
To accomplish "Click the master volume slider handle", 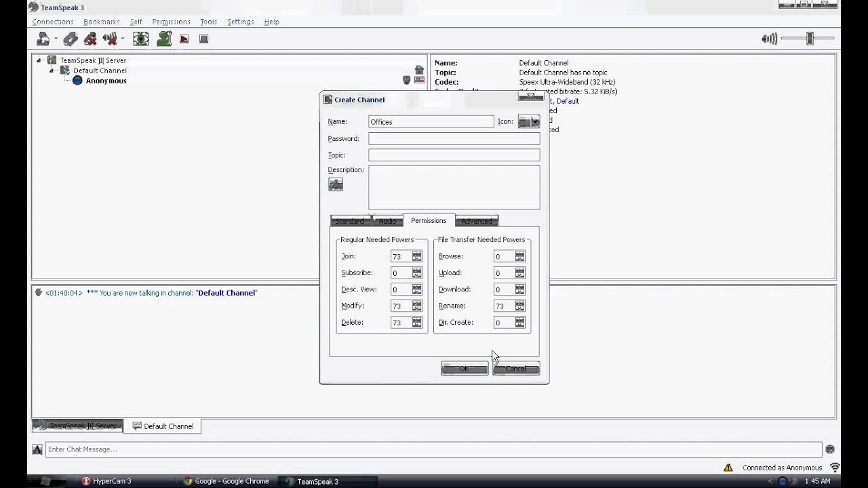I will [x=810, y=39].
